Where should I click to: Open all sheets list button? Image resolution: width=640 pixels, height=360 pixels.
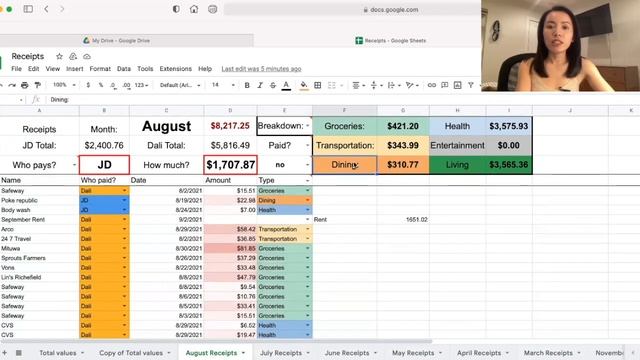click(x=19, y=353)
